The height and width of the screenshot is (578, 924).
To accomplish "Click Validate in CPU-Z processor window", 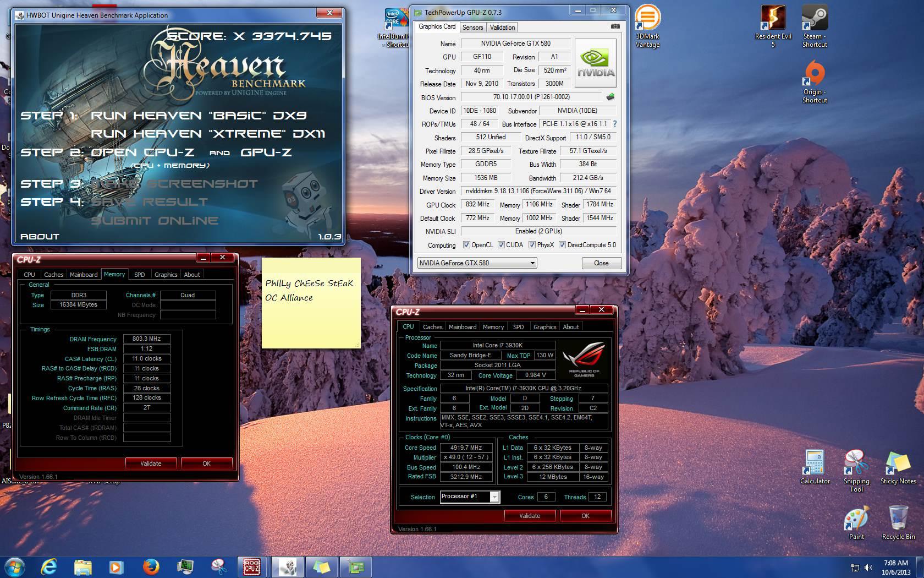I will coord(530,516).
